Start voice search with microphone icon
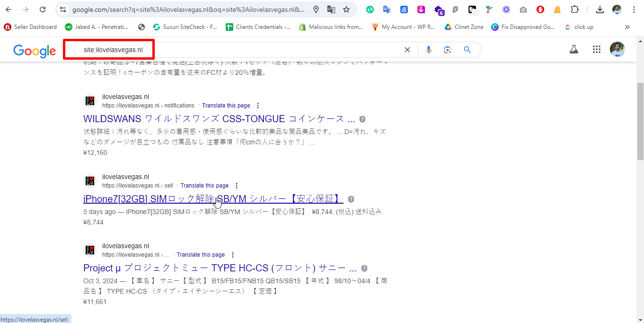 click(429, 50)
